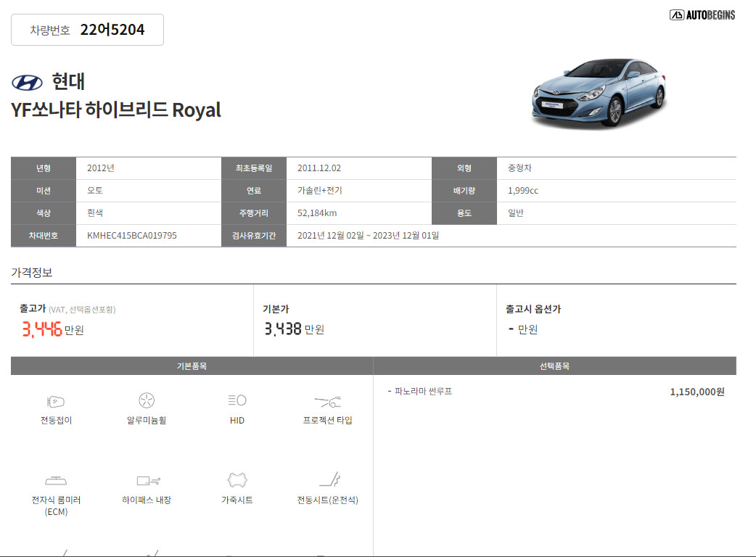Click the 알루미늄휠 wheel icon
The width and height of the screenshot is (756, 557).
tap(147, 400)
